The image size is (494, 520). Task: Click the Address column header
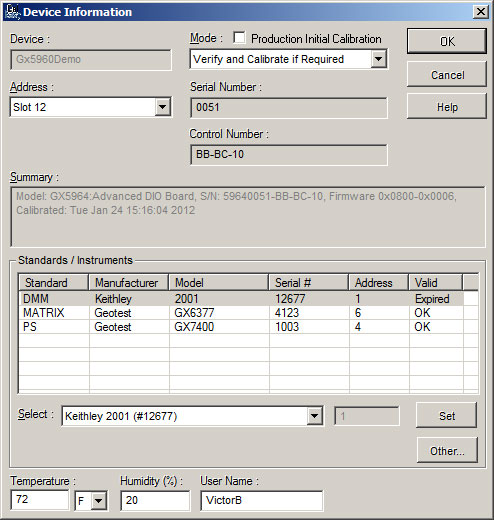coord(379,283)
